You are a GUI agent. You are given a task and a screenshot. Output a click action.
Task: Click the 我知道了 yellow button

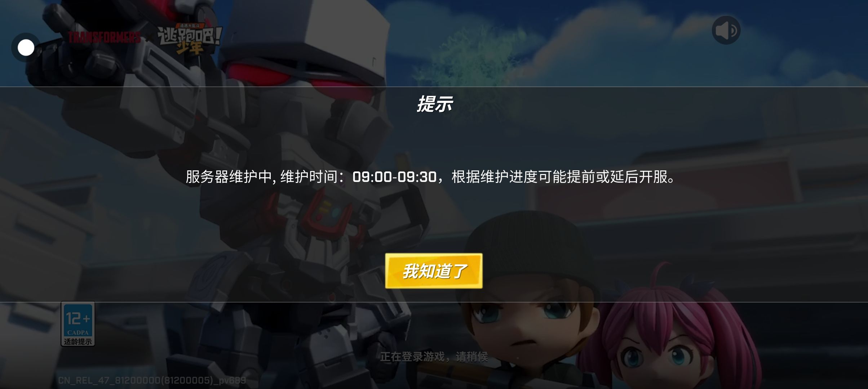tap(434, 271)
